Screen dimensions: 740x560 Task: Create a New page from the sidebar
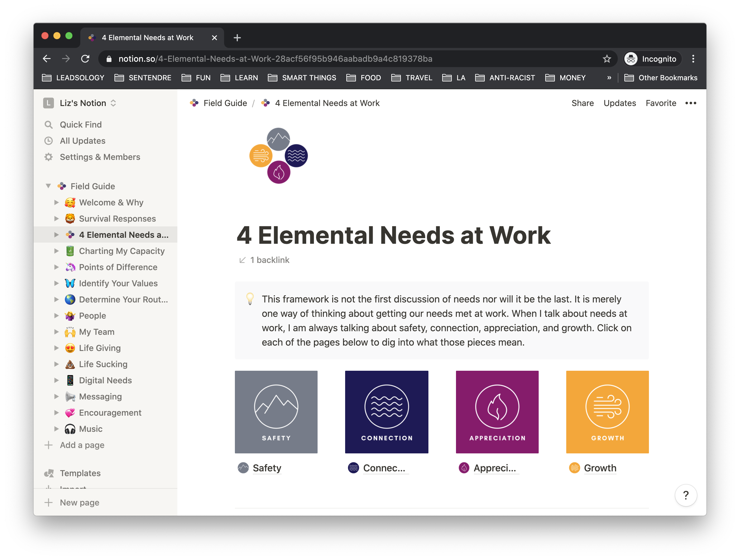click(x=79, y=503)
